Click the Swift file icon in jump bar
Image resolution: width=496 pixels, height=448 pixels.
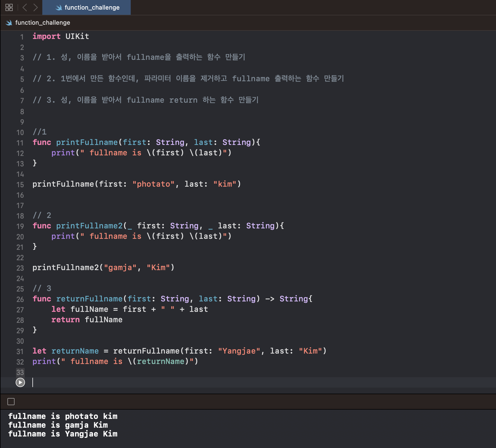(x=9, y=23)
